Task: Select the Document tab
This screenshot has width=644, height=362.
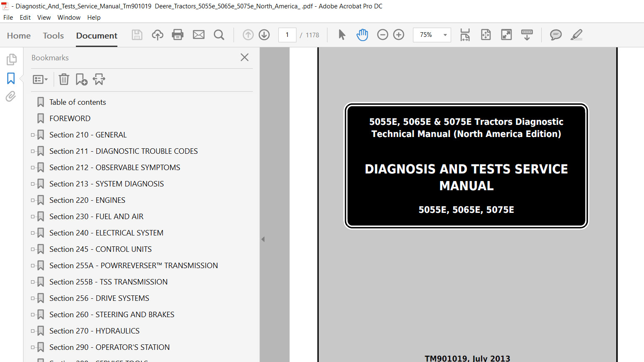Action: pyautogui.click(x=97, y=36)
